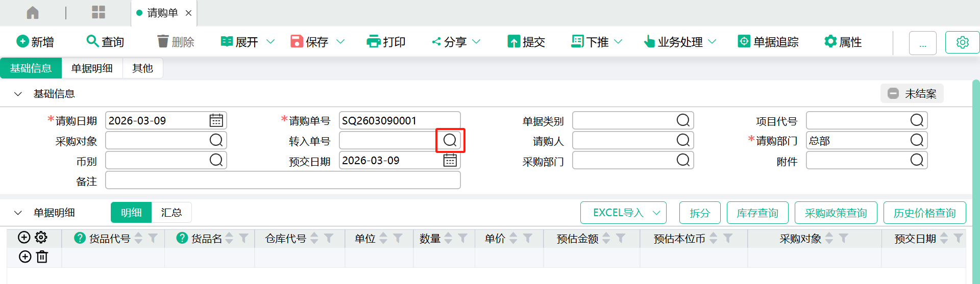The image size is (980, 284).
Task: Expand the 保存 dropdown arrow
Action: 340,42
